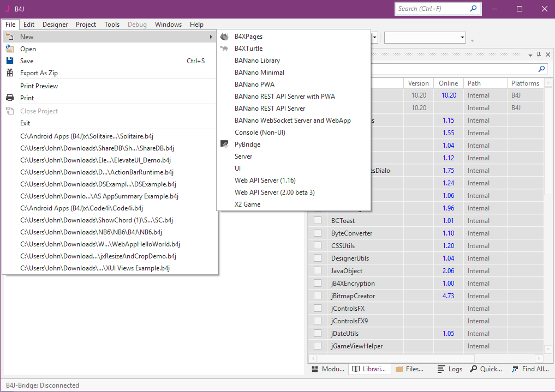Screen dimensions: 555x392
Task: Check the BCToast library checkbox
Action: coord(318,221)
